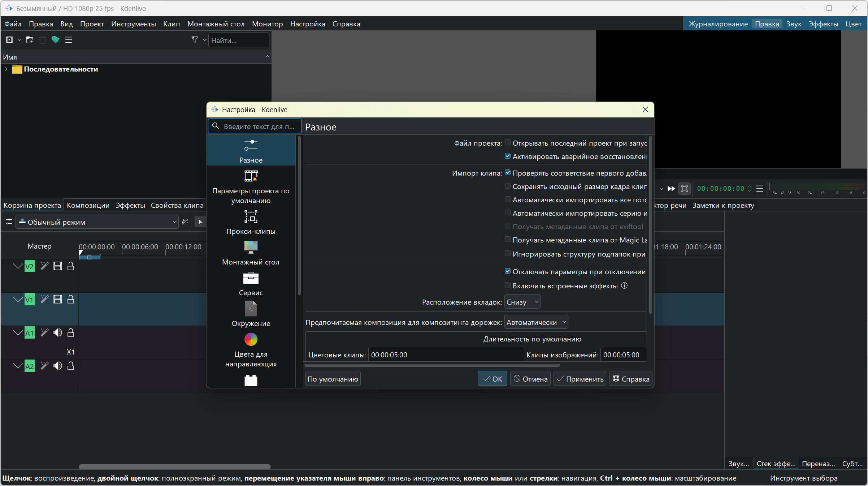Open the Файл menu
The image size is (868, 486).
[x=13, y=24]
